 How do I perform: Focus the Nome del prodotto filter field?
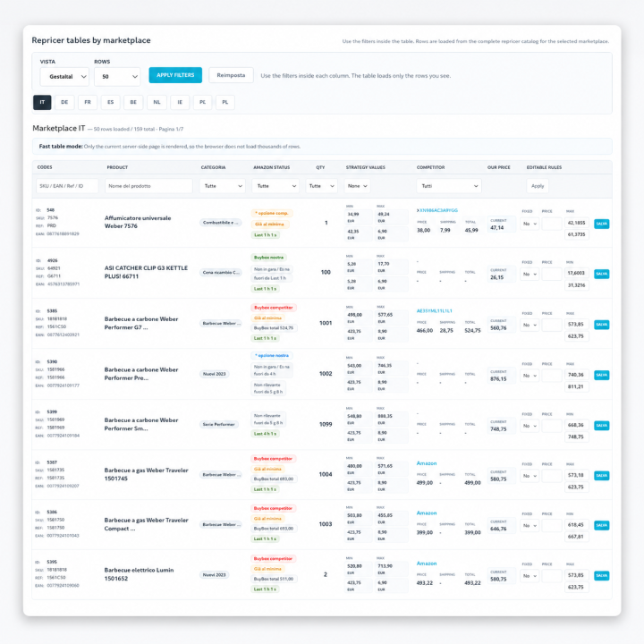click(148, 186)
